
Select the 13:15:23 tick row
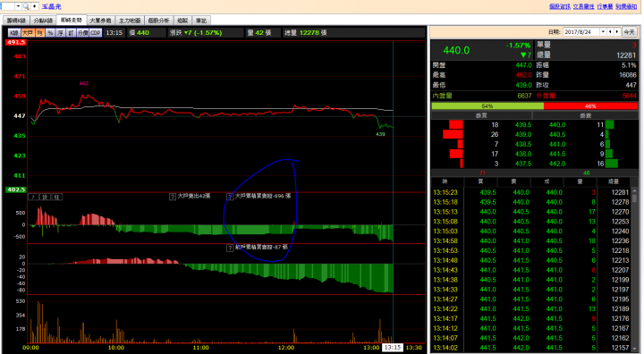click(531, 192)
